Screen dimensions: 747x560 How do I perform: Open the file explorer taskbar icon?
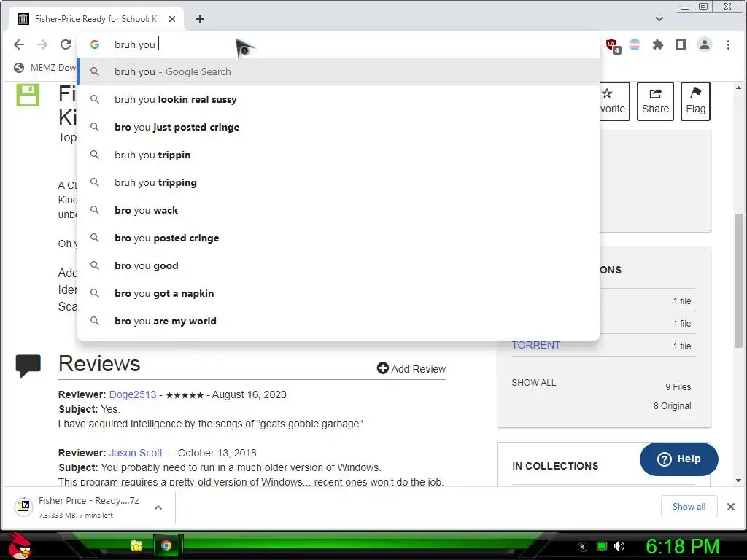click(x=136, y=545)
